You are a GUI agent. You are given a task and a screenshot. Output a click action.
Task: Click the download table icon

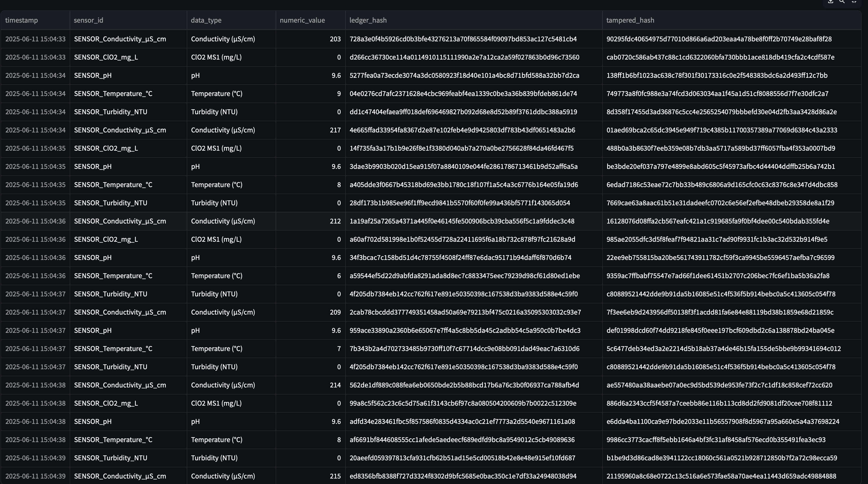click(831, 1)
